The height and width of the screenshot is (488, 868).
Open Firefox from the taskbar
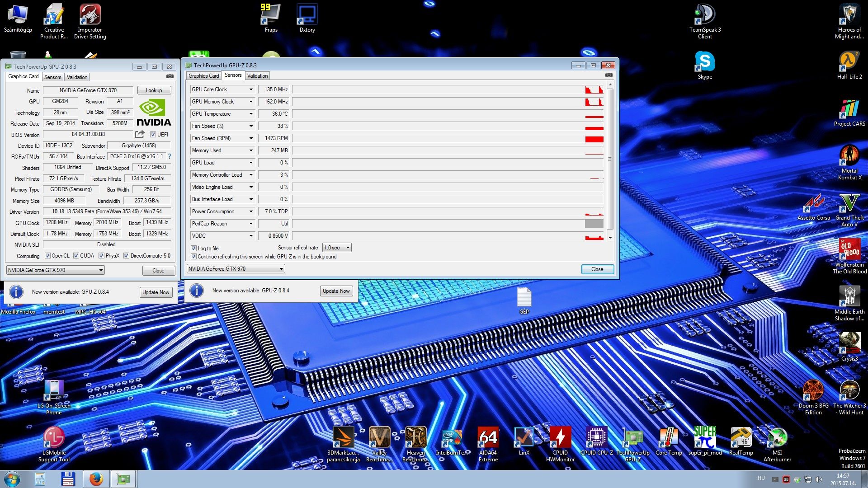(x=95, y=479)
